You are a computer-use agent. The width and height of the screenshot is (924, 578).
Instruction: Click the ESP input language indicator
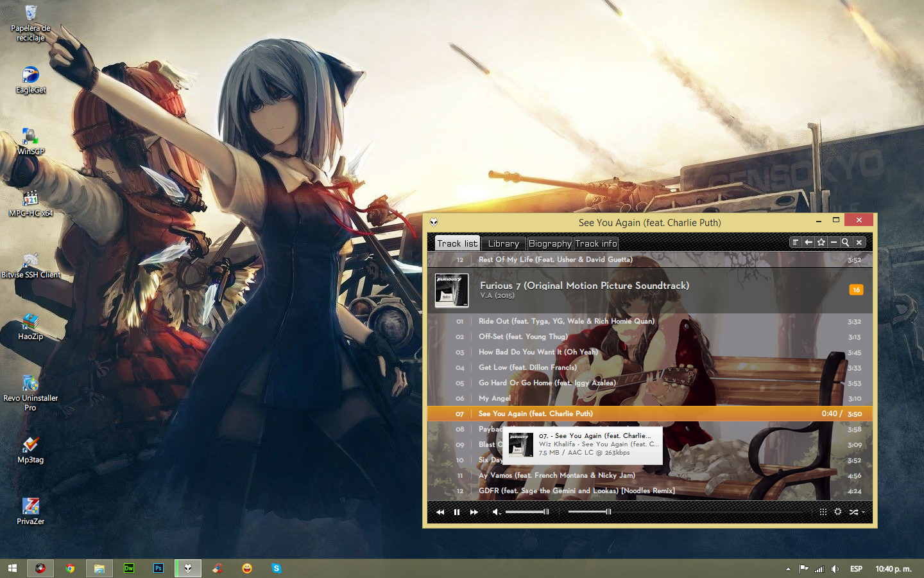pyautogui.click(x=856, y=569)
